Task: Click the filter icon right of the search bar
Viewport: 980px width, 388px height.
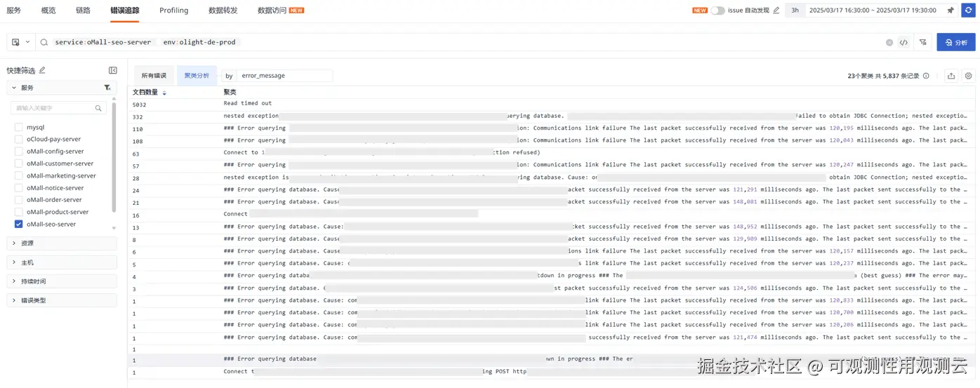Action: pyautogui.click(x=923, y=43)
